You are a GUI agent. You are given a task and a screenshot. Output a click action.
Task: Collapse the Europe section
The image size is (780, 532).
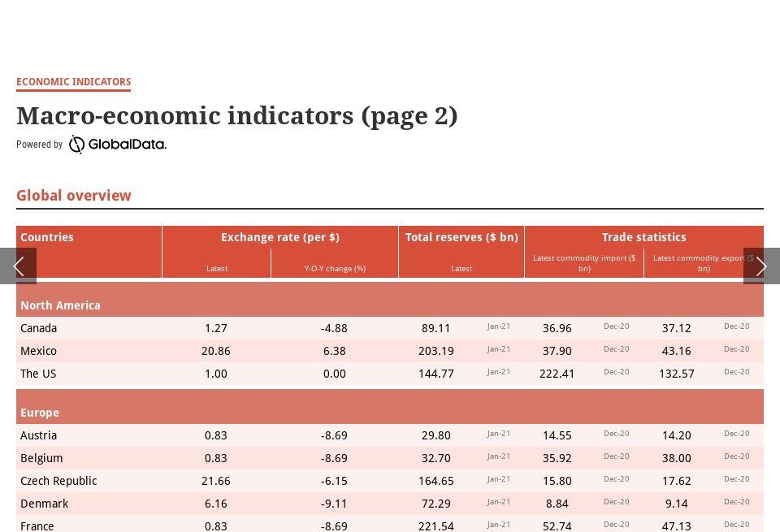click(x=39, y=413)
